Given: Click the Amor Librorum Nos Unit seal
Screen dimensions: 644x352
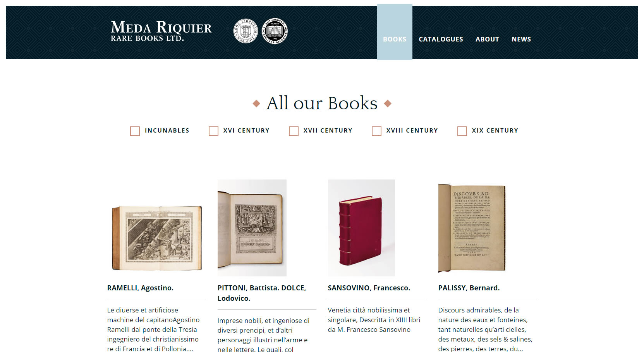Looking at the screenshot, I should pos(246,31).
